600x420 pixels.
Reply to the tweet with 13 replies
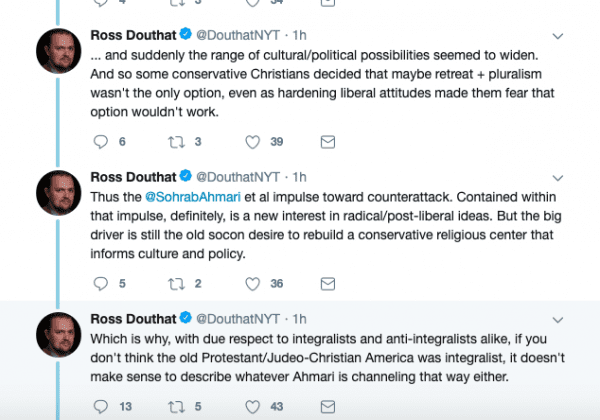(x=99, y=406)
